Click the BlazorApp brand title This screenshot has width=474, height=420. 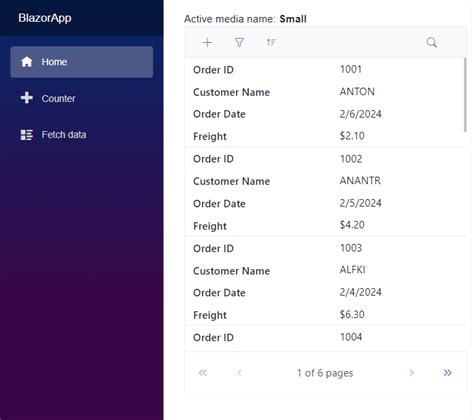coord(45,18)
